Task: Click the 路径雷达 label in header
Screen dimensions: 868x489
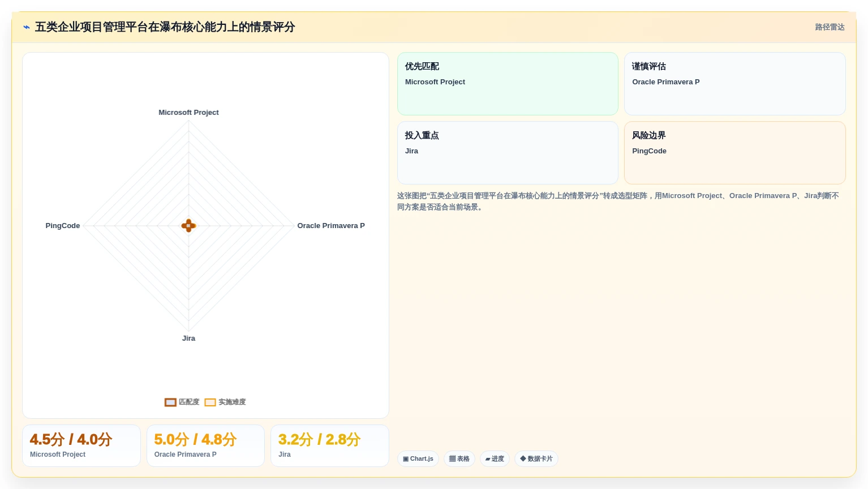Action: [x=830, y=27]
